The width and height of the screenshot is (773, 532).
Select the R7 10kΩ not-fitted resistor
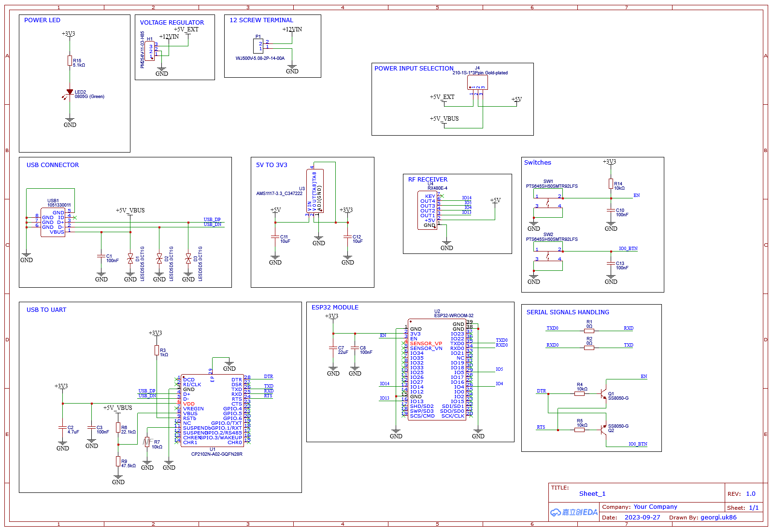coord(147,442)
